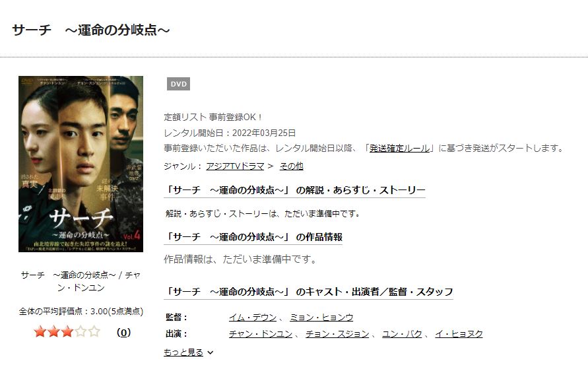Click the first orange rating star
This screenshot has width=588, height=377.
click(x=40, y=331)
